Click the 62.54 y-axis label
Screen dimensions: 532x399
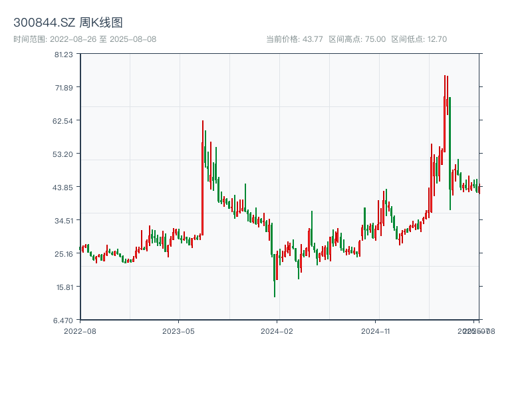(x=63, y=121)
